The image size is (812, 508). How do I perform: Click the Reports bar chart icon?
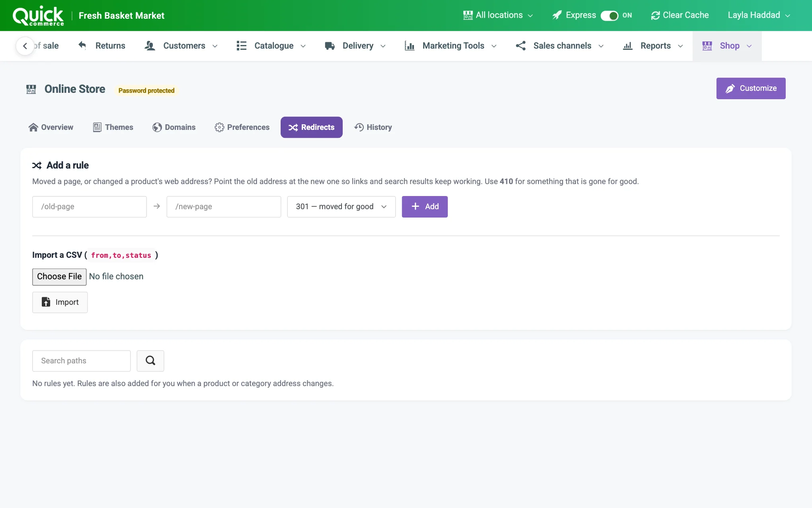628,46
